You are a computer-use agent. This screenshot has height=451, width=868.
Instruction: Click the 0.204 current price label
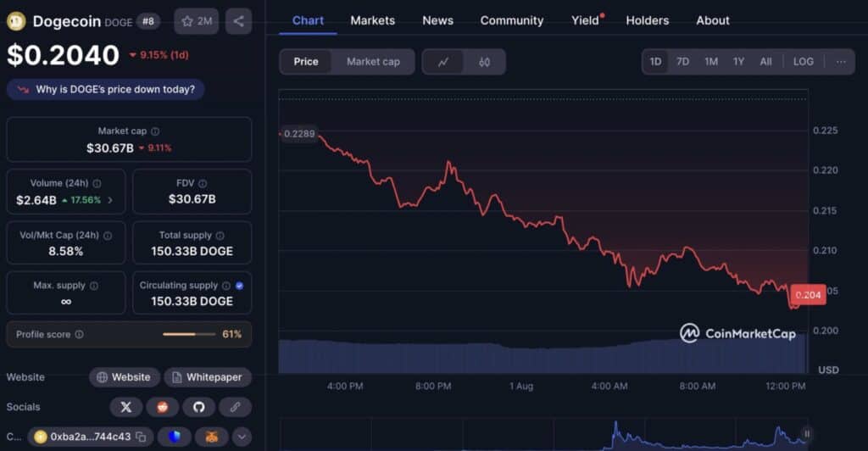click(x=808, y=295)
